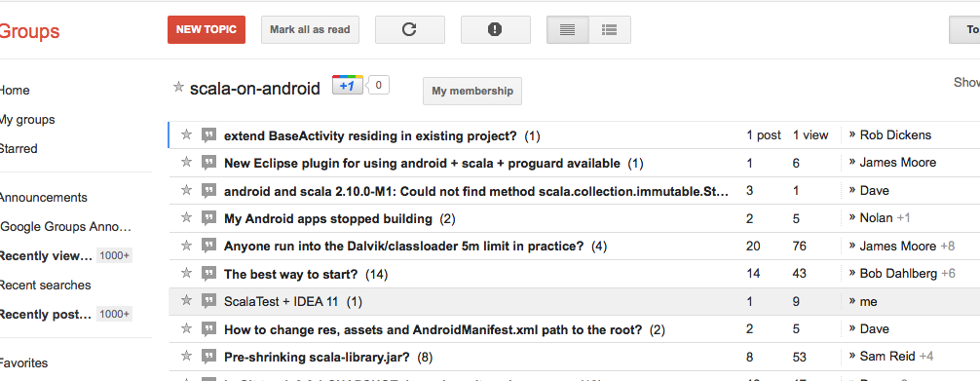Expand last poster arrows next to Sam Reid
Viewport: 980px width, 381px height.
[x=851, y=357]
